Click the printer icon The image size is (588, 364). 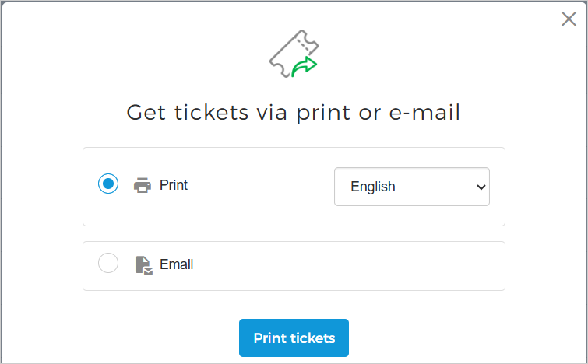click(x=143, y=186)
